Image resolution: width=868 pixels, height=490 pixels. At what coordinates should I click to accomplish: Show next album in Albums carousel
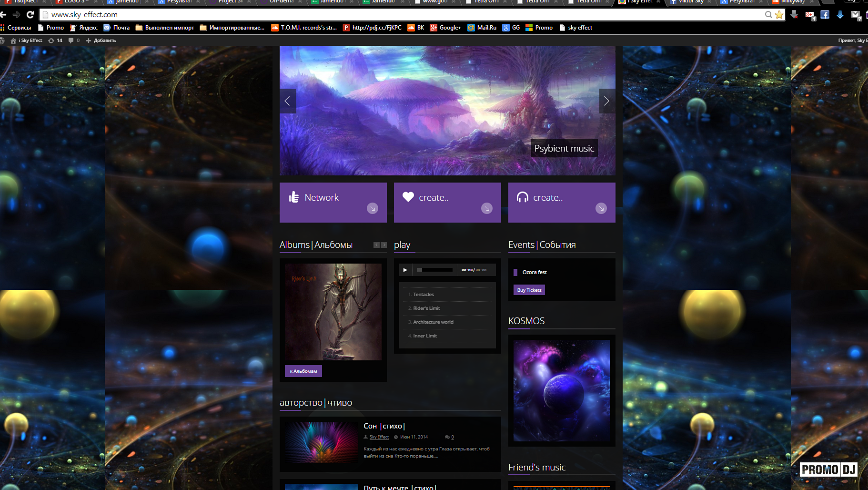click(384, 245)
